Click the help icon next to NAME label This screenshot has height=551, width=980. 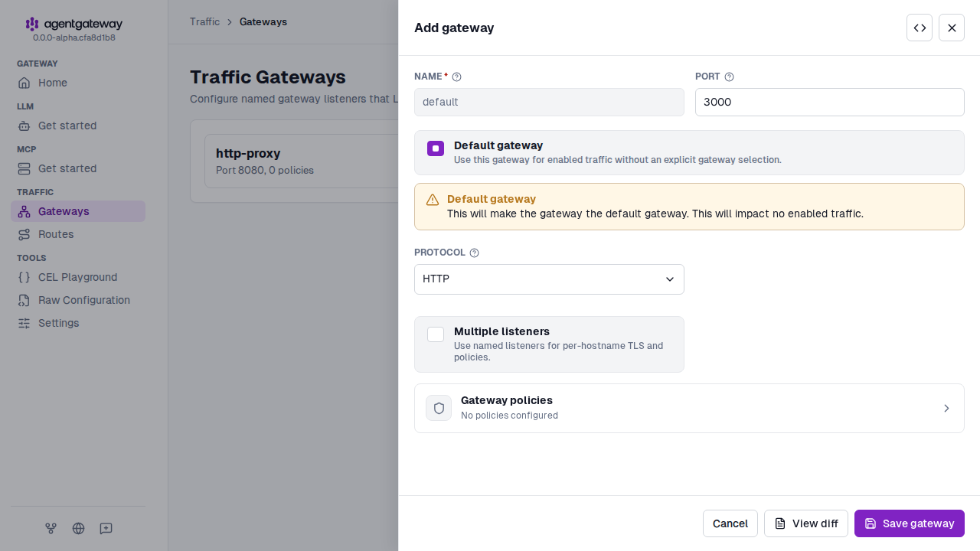click(457, 77)
